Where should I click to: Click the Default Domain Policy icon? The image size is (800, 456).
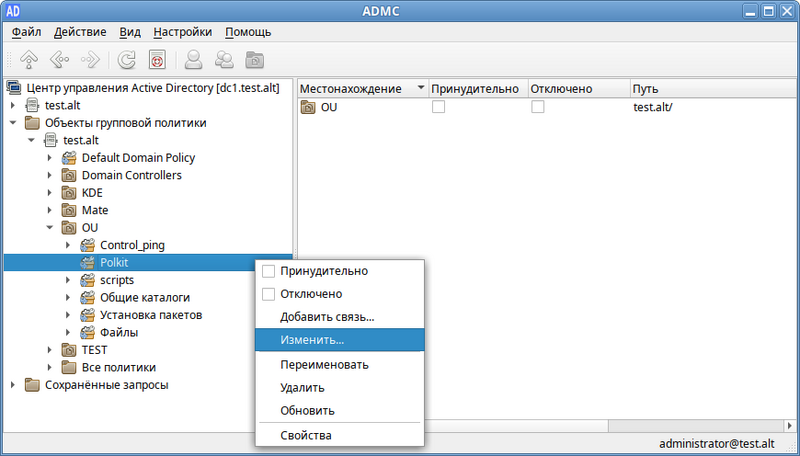69,158
